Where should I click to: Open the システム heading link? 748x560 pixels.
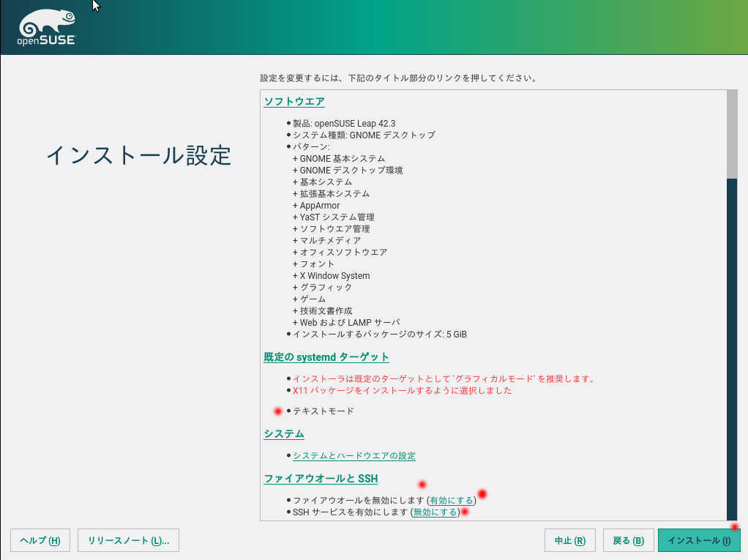coord(284,434)
